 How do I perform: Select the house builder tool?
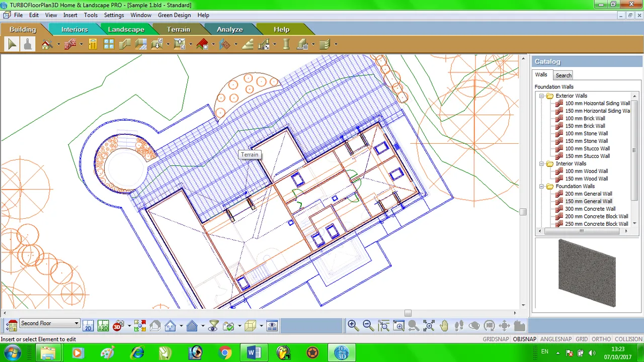[x=47, y=44]
